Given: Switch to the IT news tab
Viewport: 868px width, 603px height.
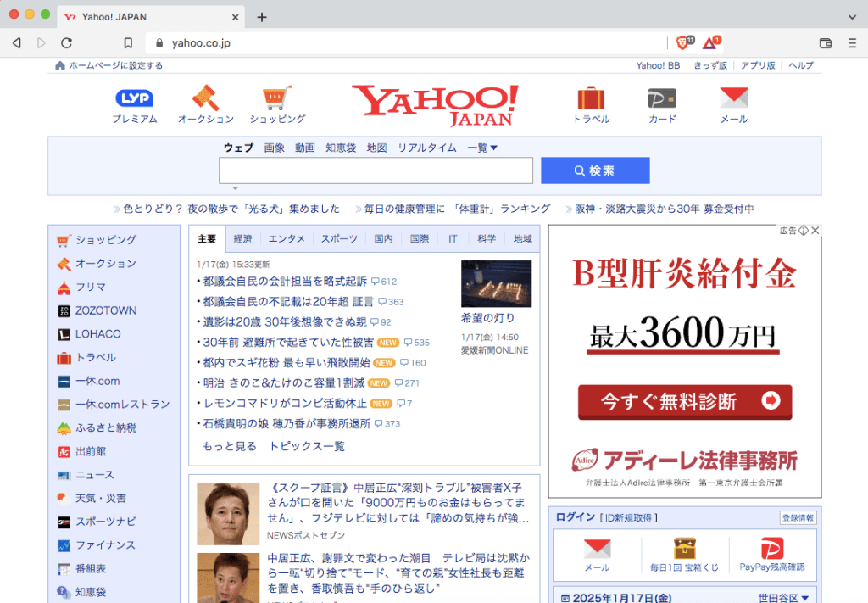Looking at the screenshot, I should [453, 238].
